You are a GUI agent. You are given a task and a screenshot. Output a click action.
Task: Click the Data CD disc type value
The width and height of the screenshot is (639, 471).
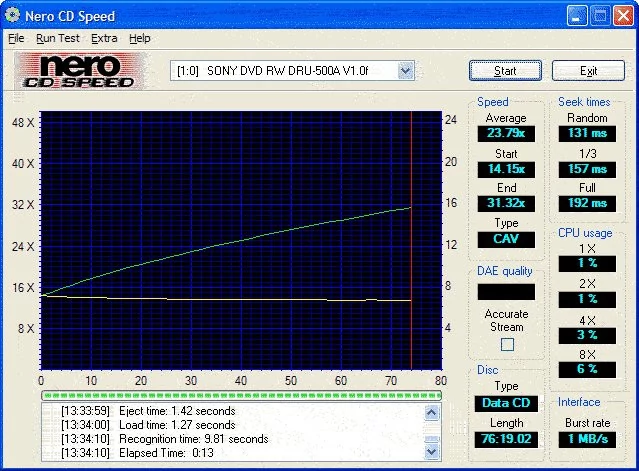(x=506, y=403)
